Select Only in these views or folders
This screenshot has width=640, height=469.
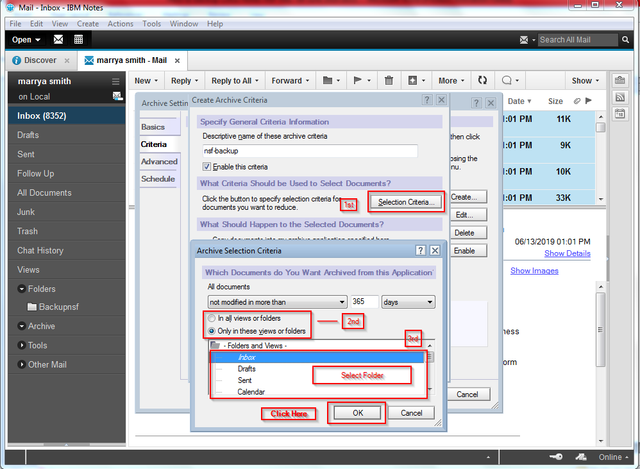[211, 330]
